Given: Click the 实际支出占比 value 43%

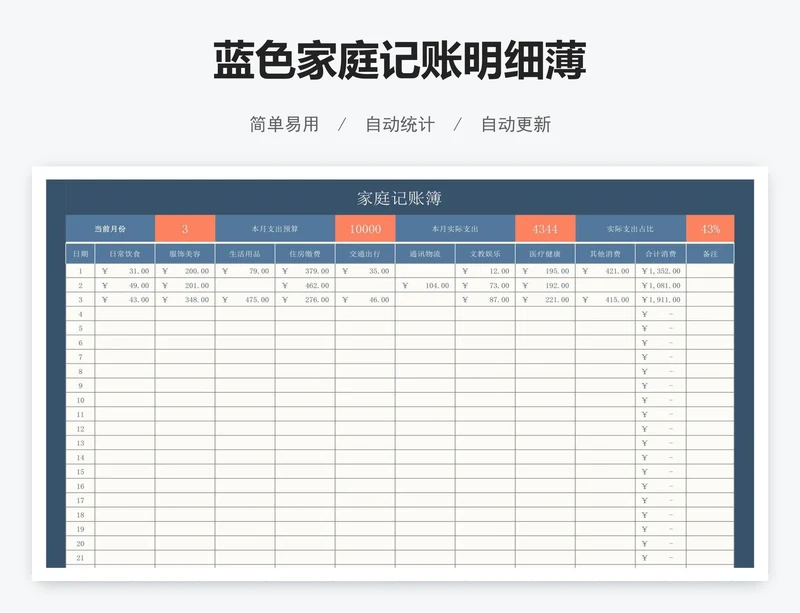Looking at the screenshot, I should click(x=710, y=229).
